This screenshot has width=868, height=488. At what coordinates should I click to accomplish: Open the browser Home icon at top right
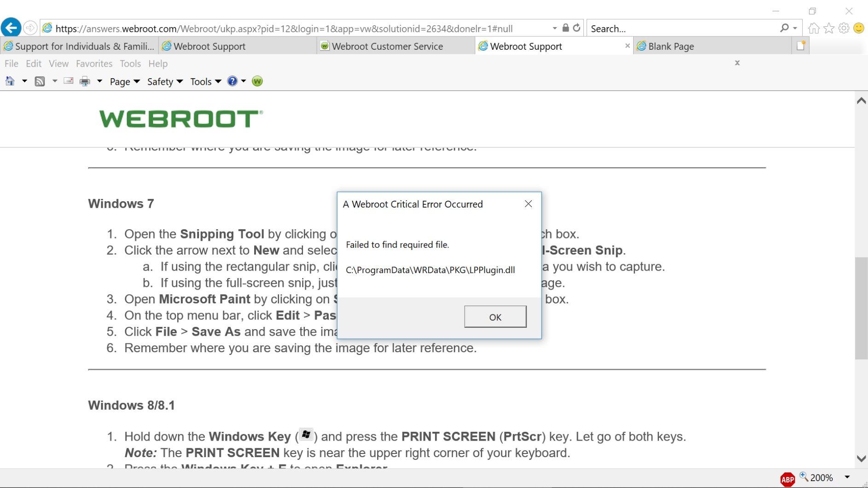pos(814,28)
